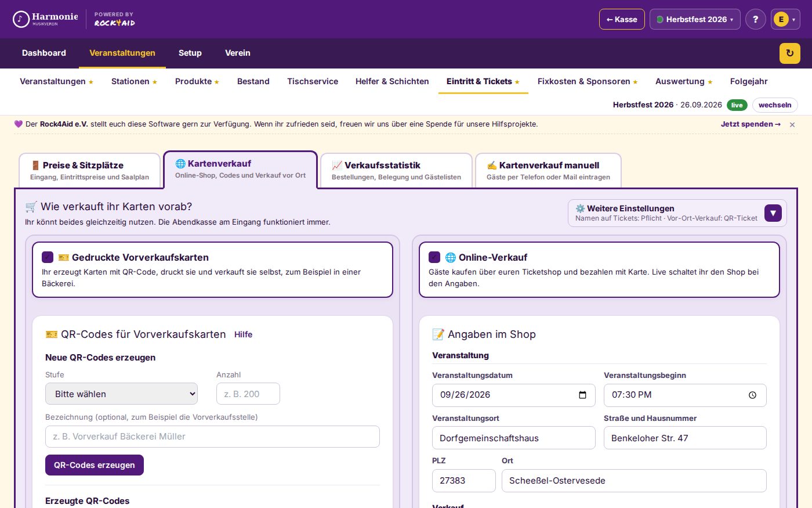
Task: Open Tischservice section
Action: 313,81
